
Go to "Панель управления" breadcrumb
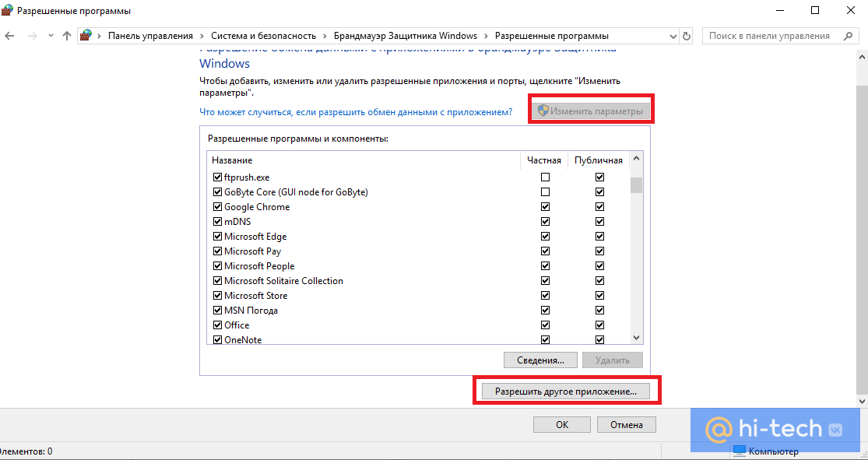click(x=150, y=36)
